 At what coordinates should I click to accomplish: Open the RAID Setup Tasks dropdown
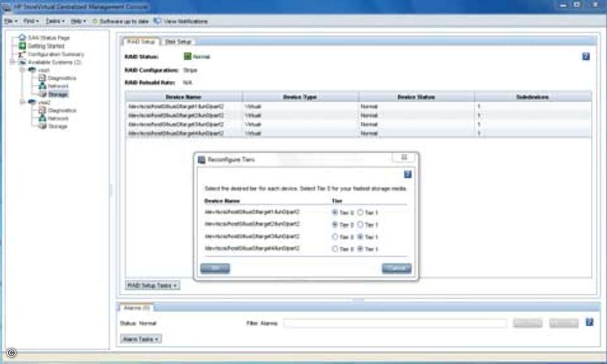click(152, 286)
